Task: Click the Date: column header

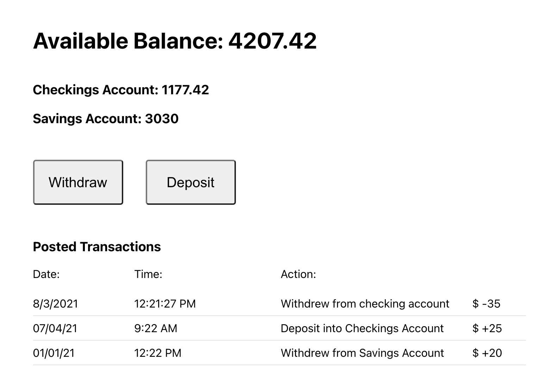Action: (46, 274)
